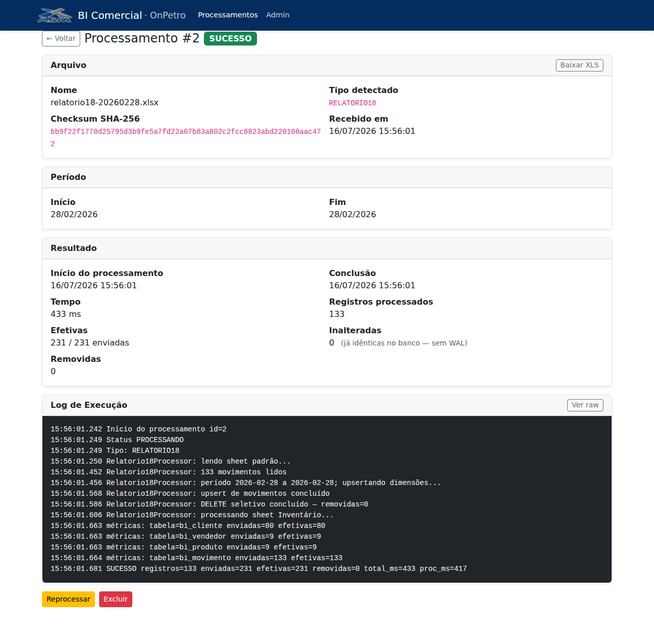Viewport: 654px width, 644px height.
Task: Click the Reprocessar button
Action: tap(68, 599)
